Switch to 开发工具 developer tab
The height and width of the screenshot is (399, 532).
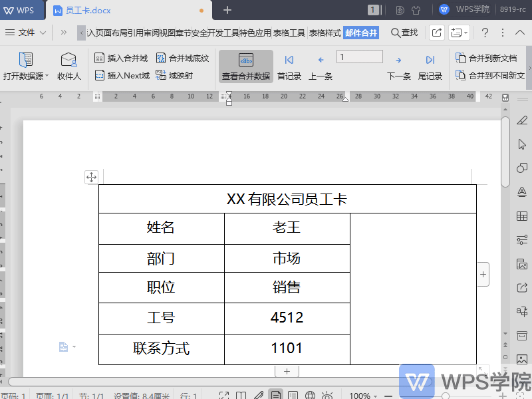[223, 33]
